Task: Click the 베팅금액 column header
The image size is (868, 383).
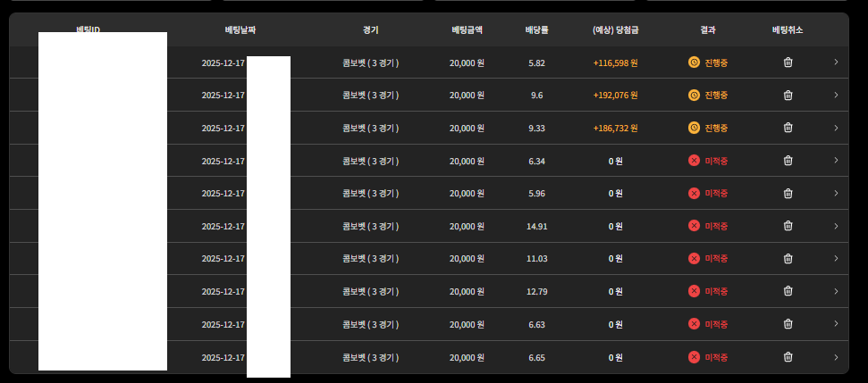Action: pos(467,30)
